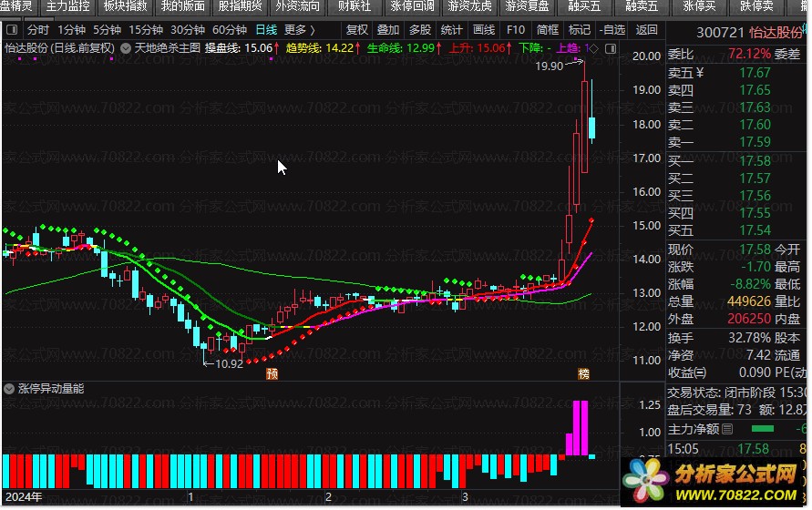Viewport: 812px width, 510px height.
Task: Select the 日线 daily period
Action: [266, 30]
